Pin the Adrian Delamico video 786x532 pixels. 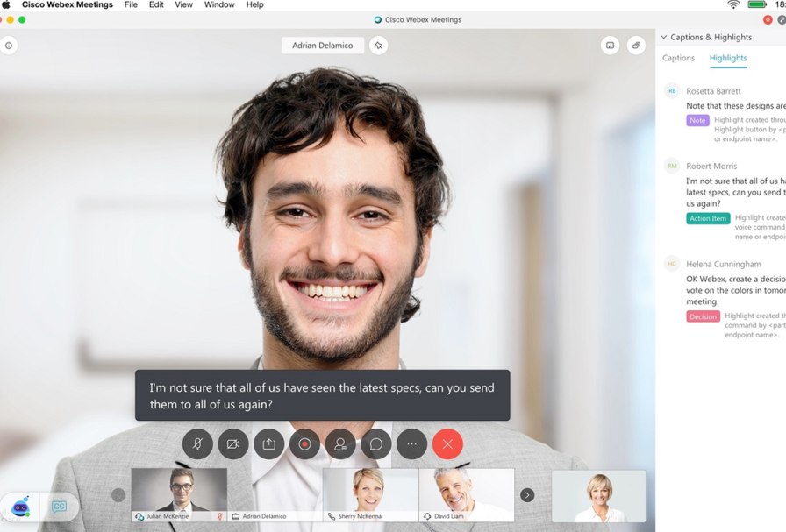click(x=378, y=45)
